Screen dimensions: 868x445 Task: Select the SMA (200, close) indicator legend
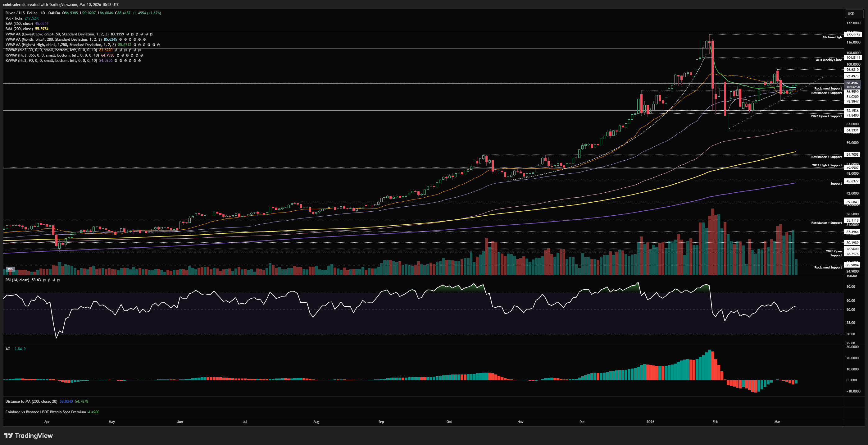click(x=19, y=29)
